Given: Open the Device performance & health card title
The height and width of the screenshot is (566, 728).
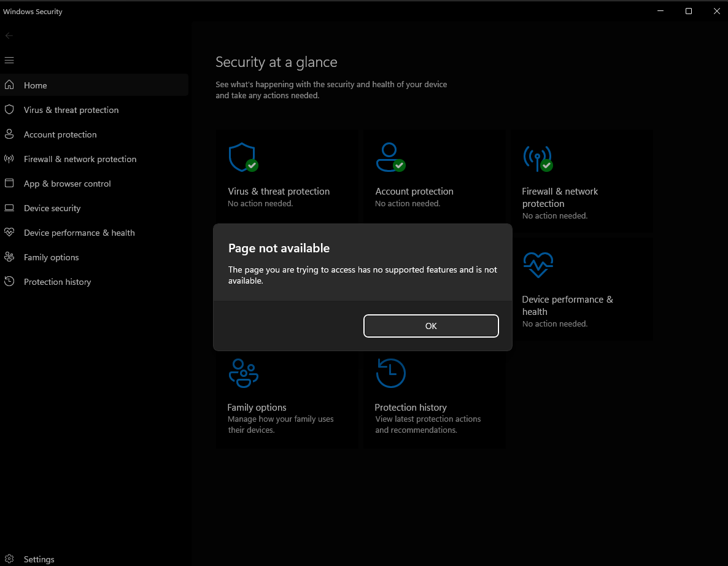Looking at the screenshot, I should click(567, 306).
